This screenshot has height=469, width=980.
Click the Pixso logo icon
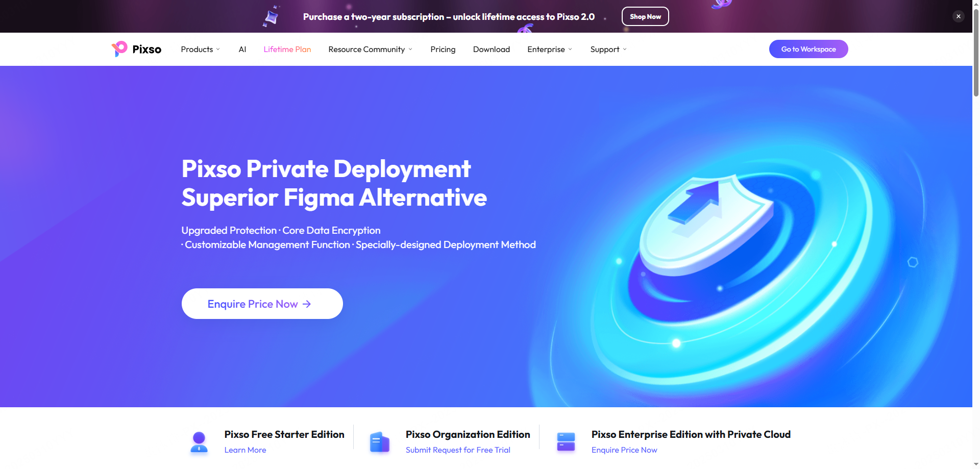click(x=119, y=49)
